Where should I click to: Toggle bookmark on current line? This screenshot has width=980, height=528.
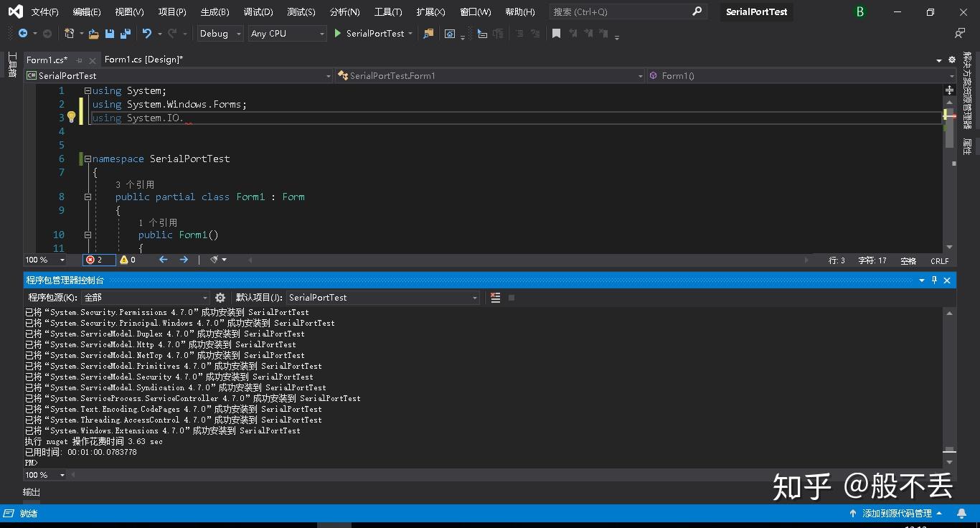pyautogui.click(x=556, y=34)
